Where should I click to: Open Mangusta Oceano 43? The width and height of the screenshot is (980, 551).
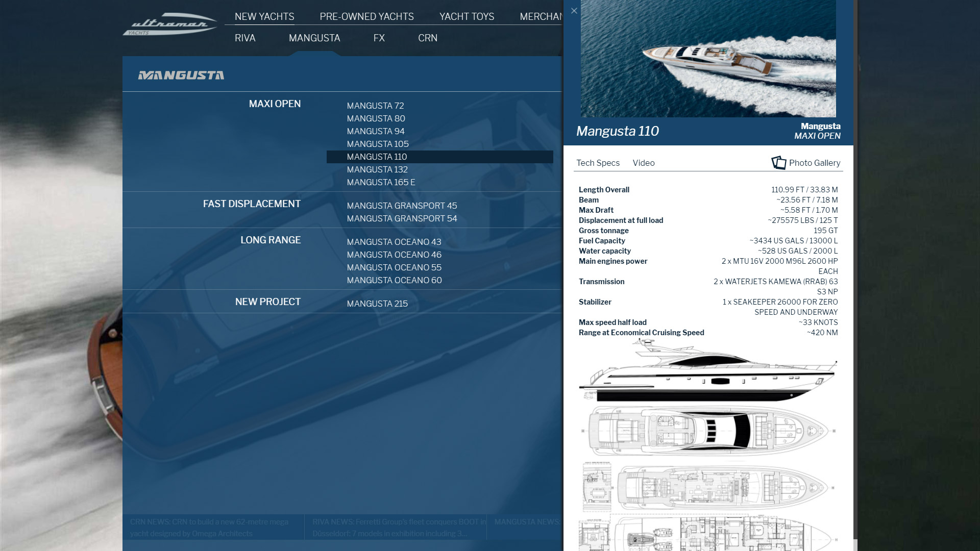394,242
